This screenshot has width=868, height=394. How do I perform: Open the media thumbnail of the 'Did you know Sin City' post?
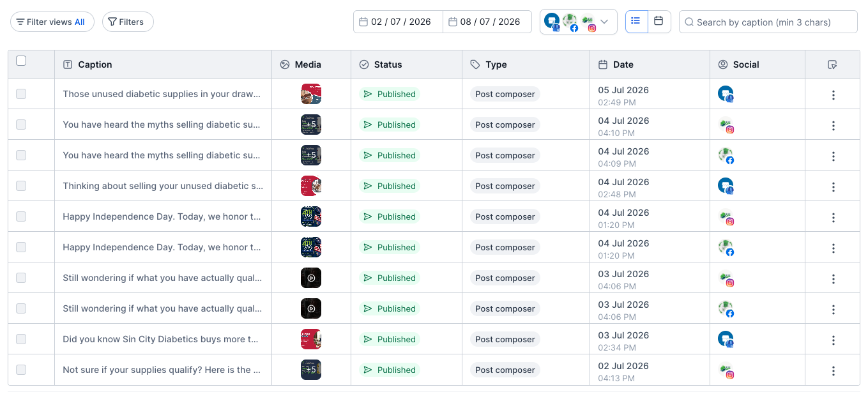311,339
